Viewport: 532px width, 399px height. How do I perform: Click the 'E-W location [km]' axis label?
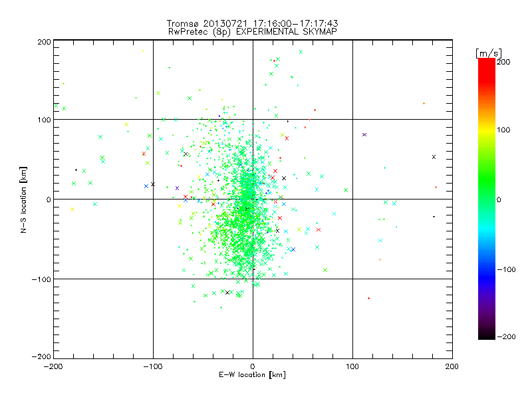click(x=252, y=375)
